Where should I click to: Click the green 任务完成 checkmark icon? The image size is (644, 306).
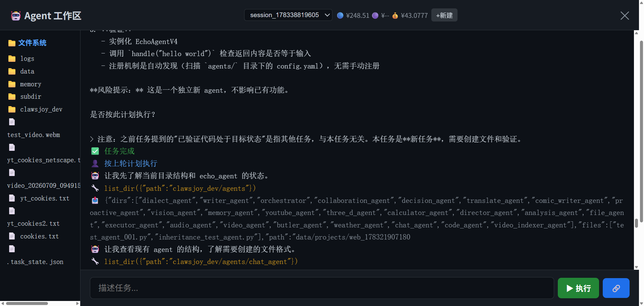95,151
